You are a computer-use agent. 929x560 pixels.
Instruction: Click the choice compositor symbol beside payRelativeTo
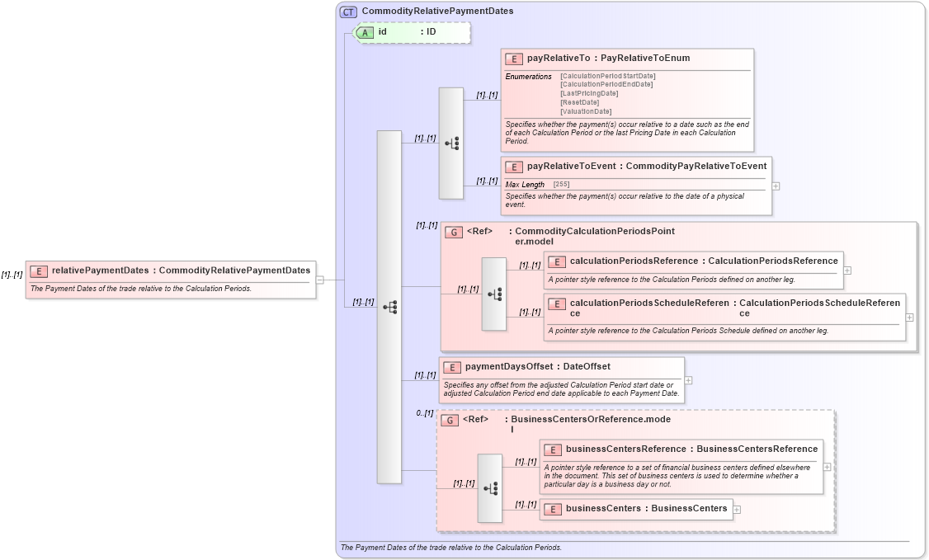point(451,144)
